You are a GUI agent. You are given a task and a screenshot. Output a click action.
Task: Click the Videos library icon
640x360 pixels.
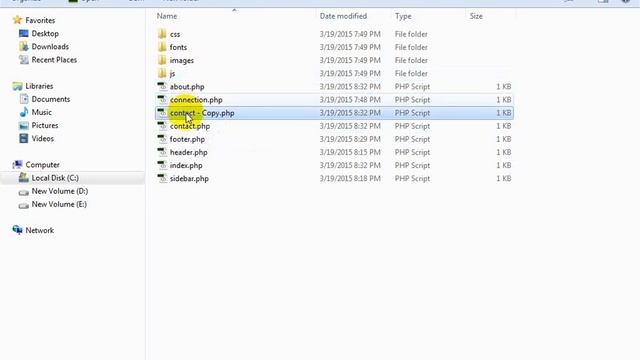pos(24,138)
